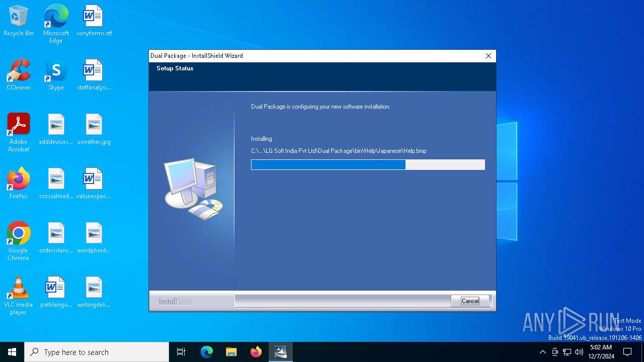Open the Recycle Bin desktop icon
644x362 pixels.
pos(19,21)
